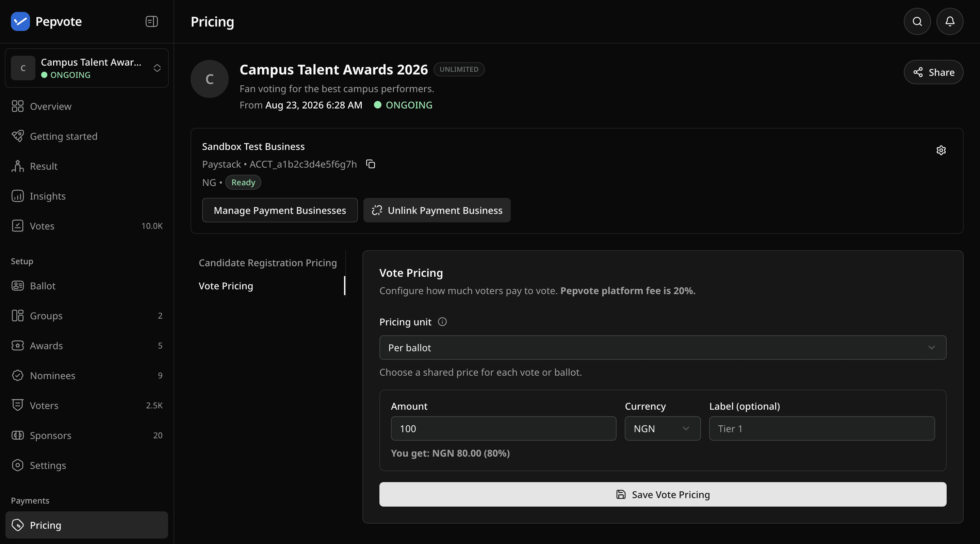
Task: Open Insights in sidebar
Action: click(87, 196)
